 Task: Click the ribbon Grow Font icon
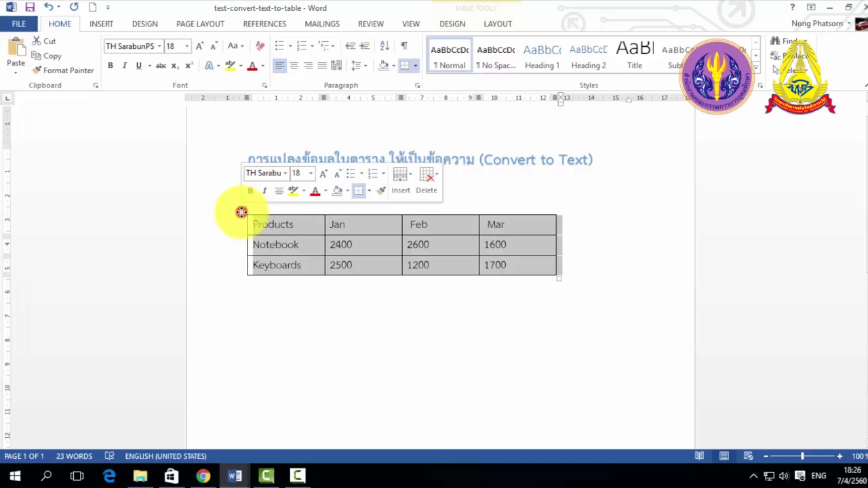point(199,46)
